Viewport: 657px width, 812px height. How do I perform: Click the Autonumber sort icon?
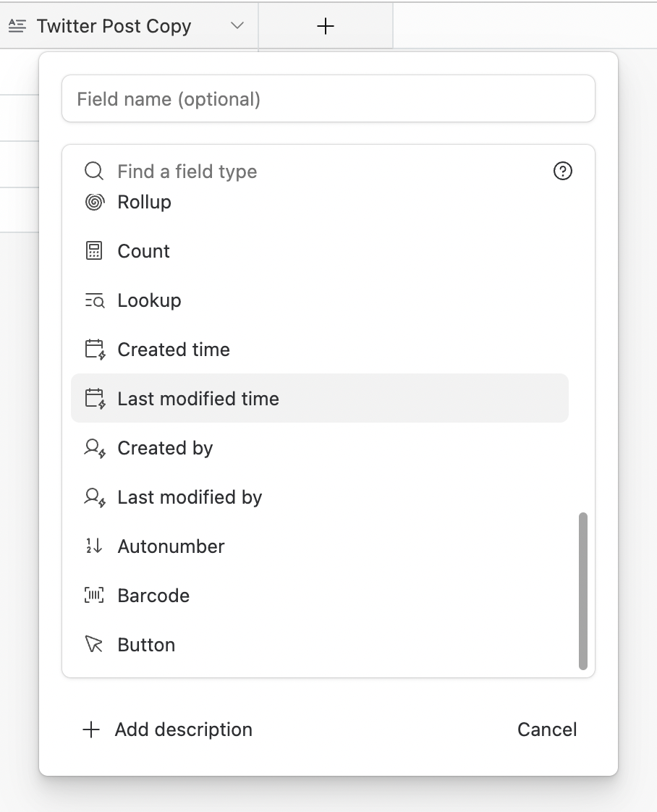click(x=94, y=546)
